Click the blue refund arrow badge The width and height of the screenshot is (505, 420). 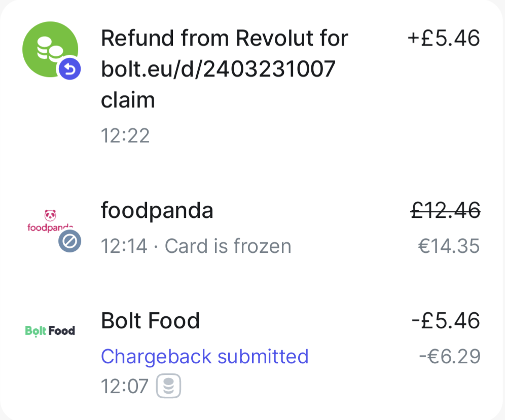click(69, 70)
